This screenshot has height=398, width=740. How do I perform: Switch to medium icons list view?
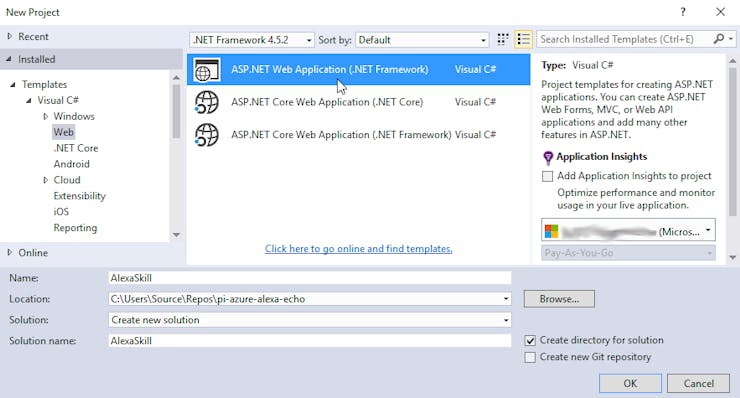(x=524, y=39)
